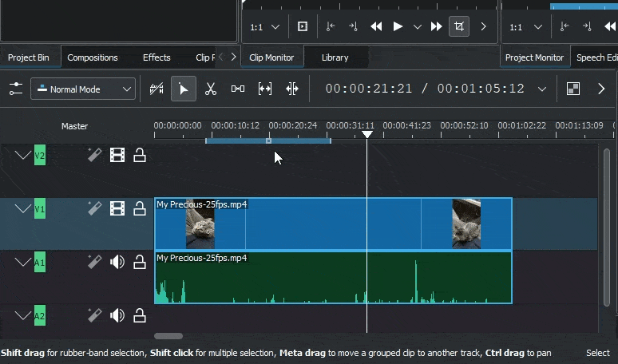Hide the V1 video track
This screenshot has height=364, width=618.
click(117, 208)
